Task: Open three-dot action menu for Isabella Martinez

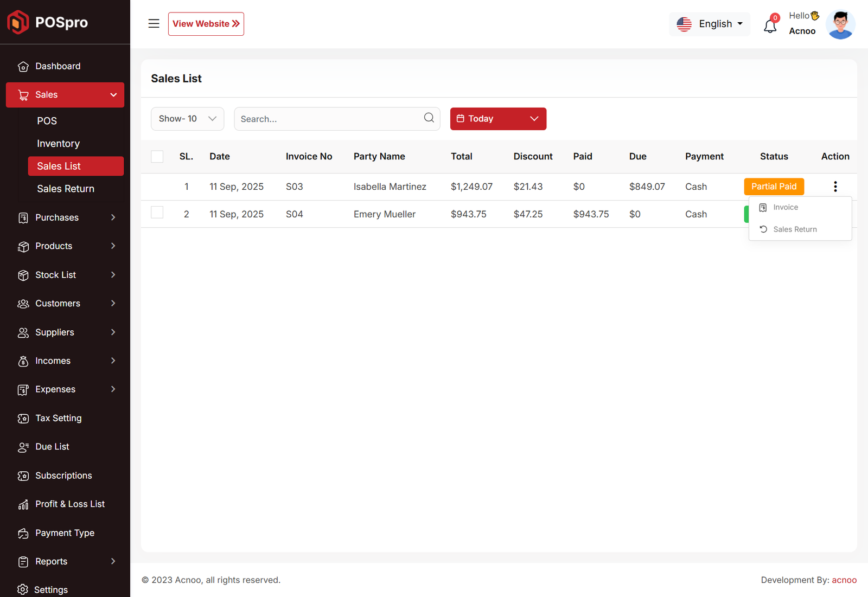Action: [x=835, y=187]
